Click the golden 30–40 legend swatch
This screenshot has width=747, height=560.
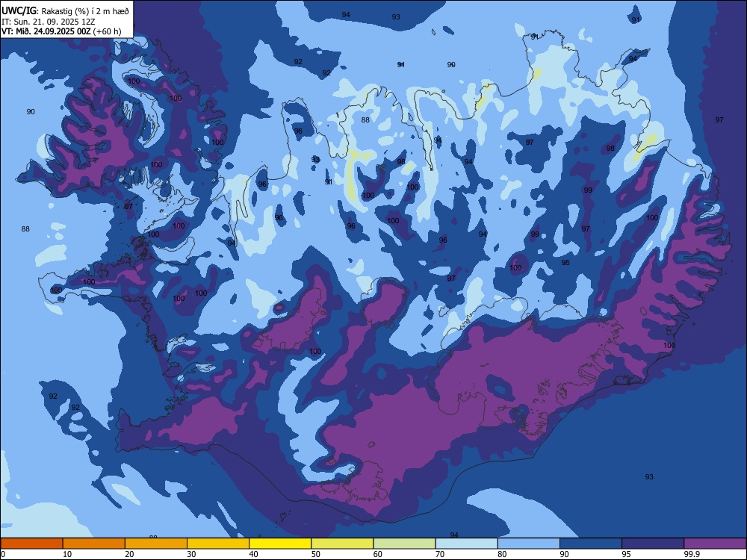coord(218,544)
